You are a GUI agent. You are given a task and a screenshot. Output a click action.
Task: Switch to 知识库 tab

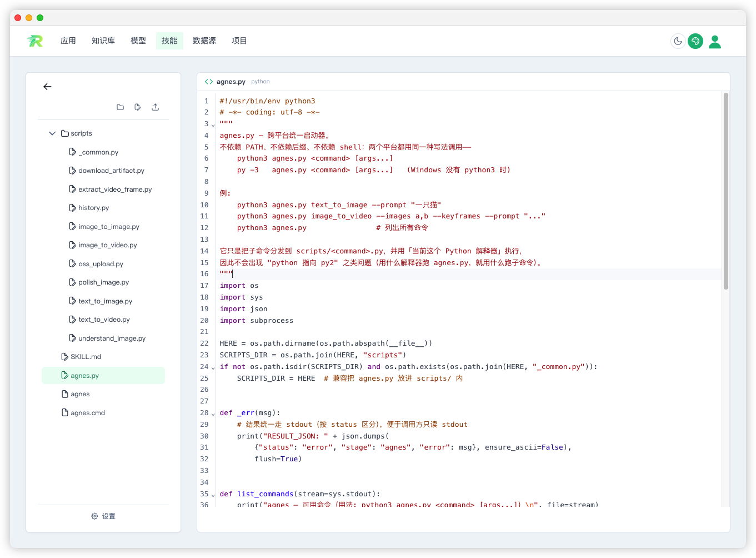pyautogui.click(x=103, y=41)
